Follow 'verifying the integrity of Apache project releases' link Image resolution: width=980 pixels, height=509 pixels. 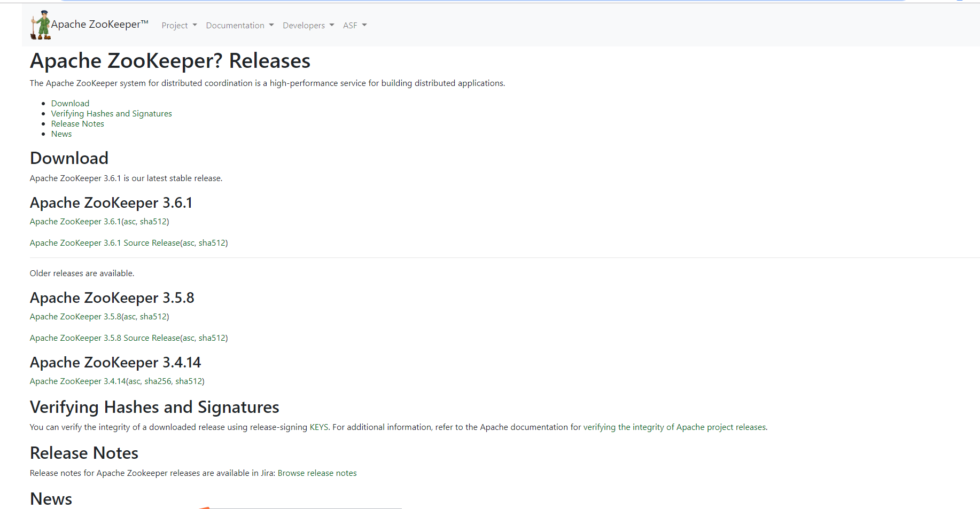674,427
